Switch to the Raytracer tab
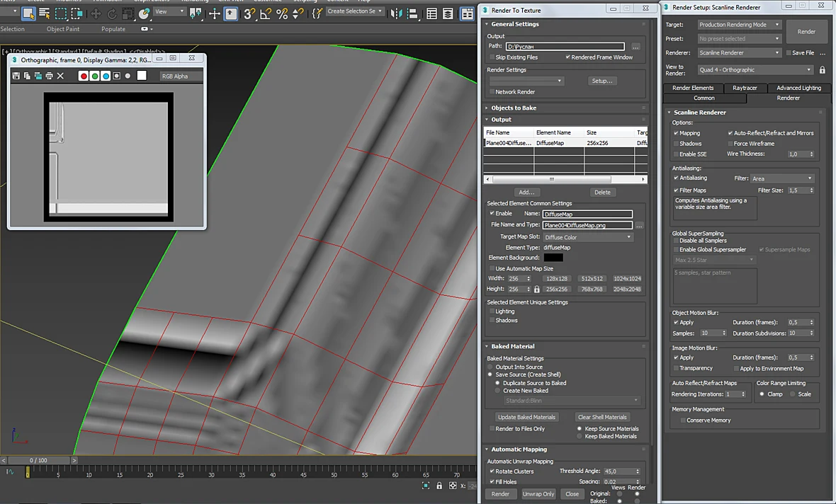The width and height of the screenshot is (836, 504). point(745,88)
